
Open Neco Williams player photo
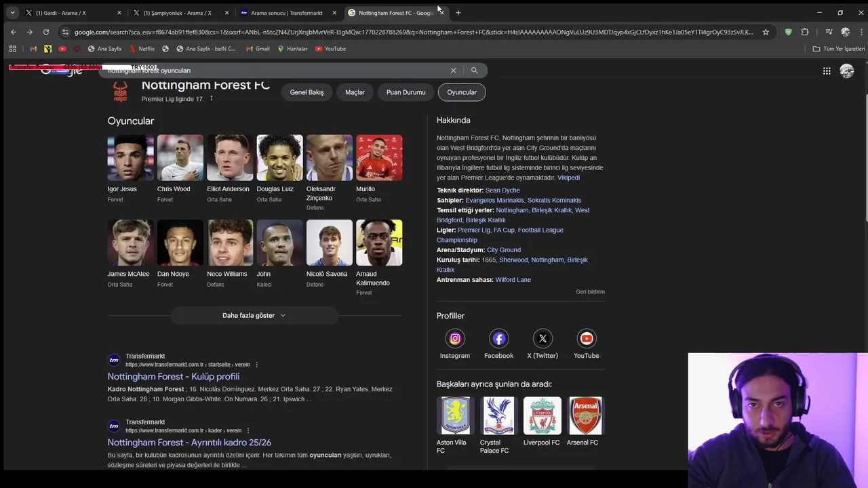[x=230, y=243]
